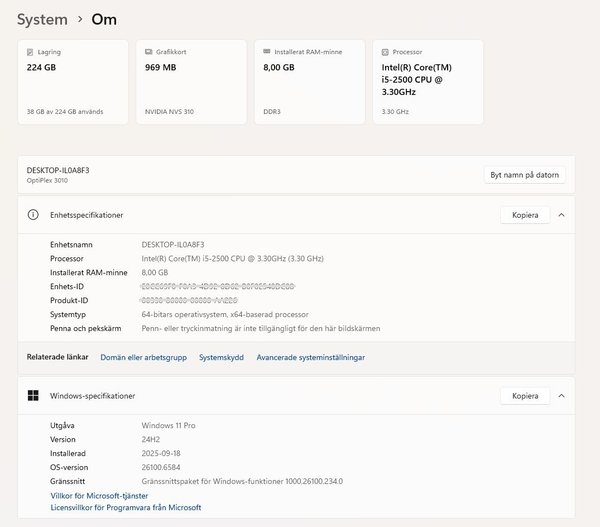
Task: Collapse the Enhetsspecifikationer section chevron
Action: tap(561, 215)
